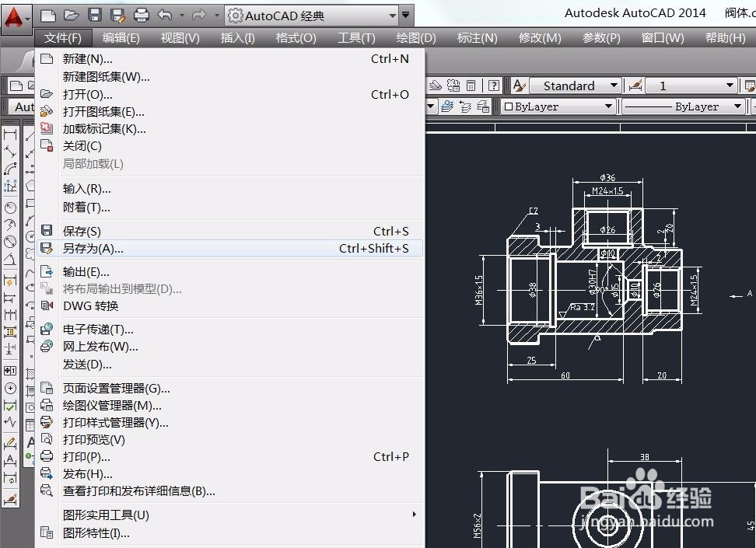Choose 绘图仪管理器(M)... menu entry

tap(229, 406)
